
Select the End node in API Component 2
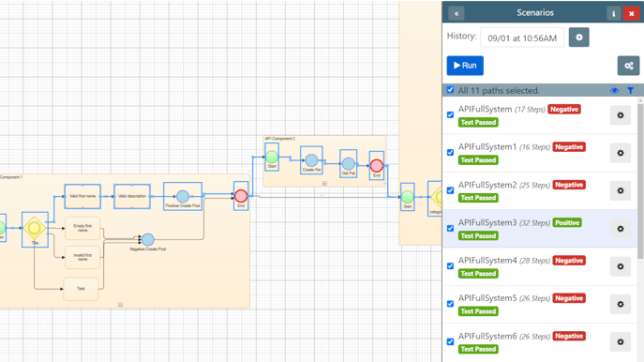(377, 166)
